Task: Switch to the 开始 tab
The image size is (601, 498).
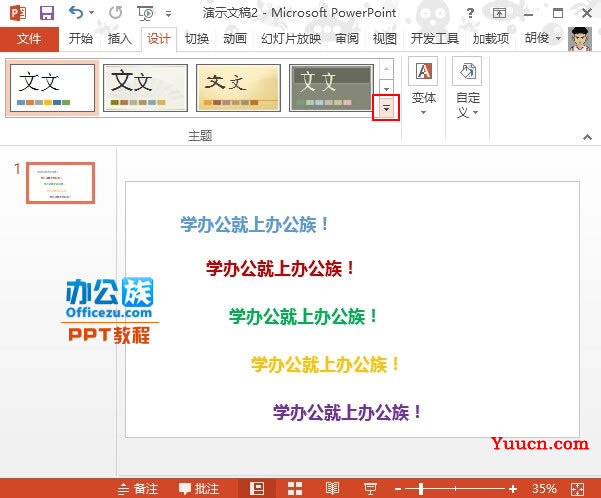Action: click(x=80, y=39)
